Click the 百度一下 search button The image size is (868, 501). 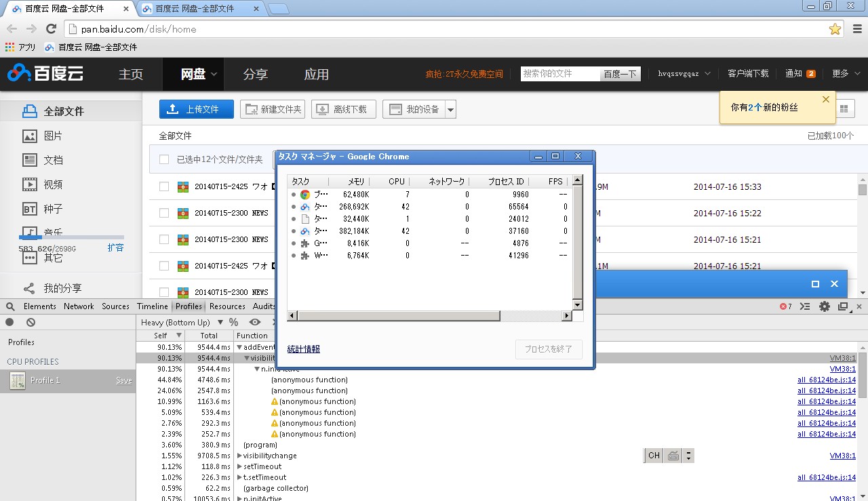click(620, 74)
